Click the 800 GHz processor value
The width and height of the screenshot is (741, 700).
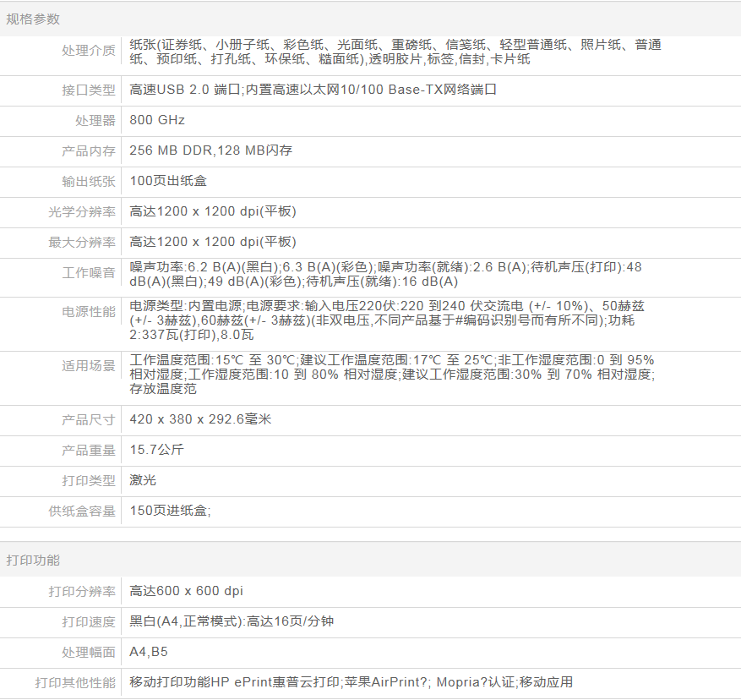(157, 120)
